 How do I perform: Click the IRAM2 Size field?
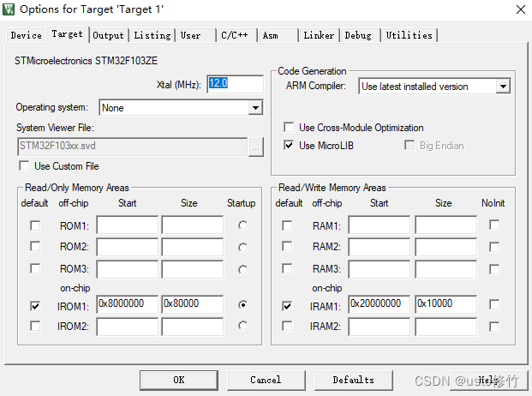tap(445, 327)
